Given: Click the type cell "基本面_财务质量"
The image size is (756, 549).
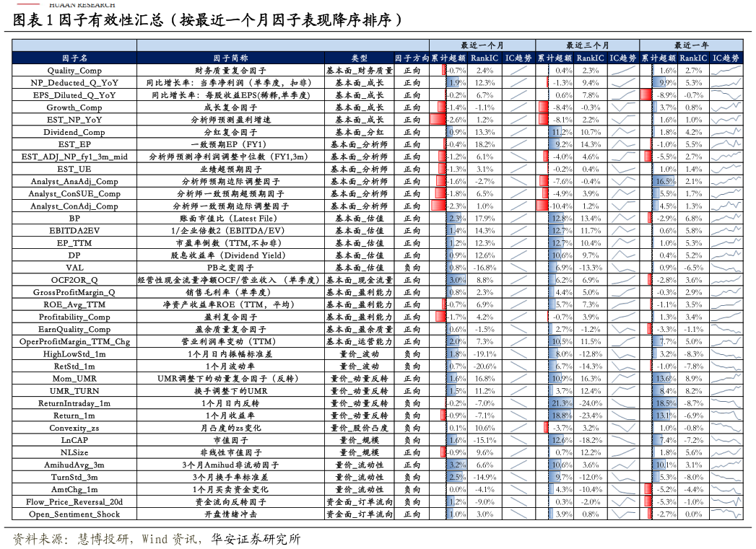Looking at the screenshot, I should coord(359,70).
